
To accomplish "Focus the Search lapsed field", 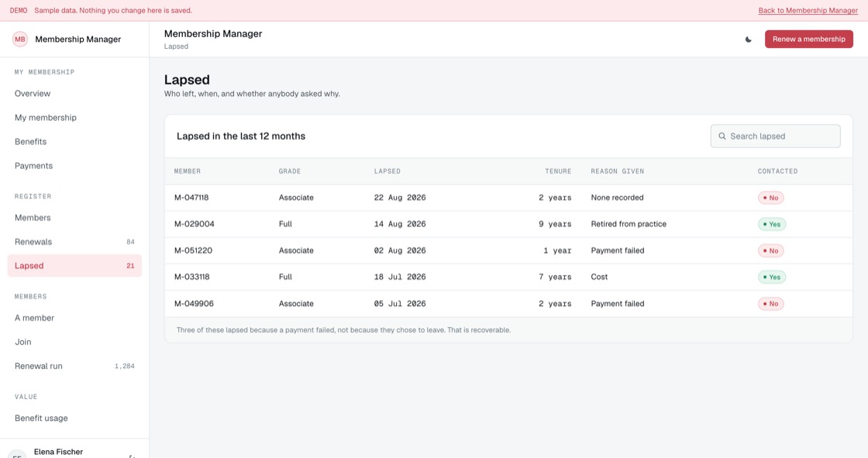I will [x=775, y=136].
